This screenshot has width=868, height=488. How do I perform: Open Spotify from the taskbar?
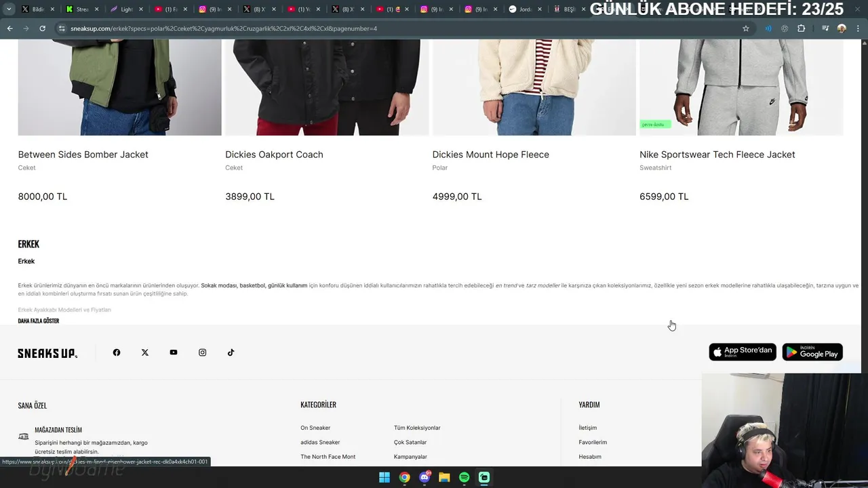click(464, 477)
